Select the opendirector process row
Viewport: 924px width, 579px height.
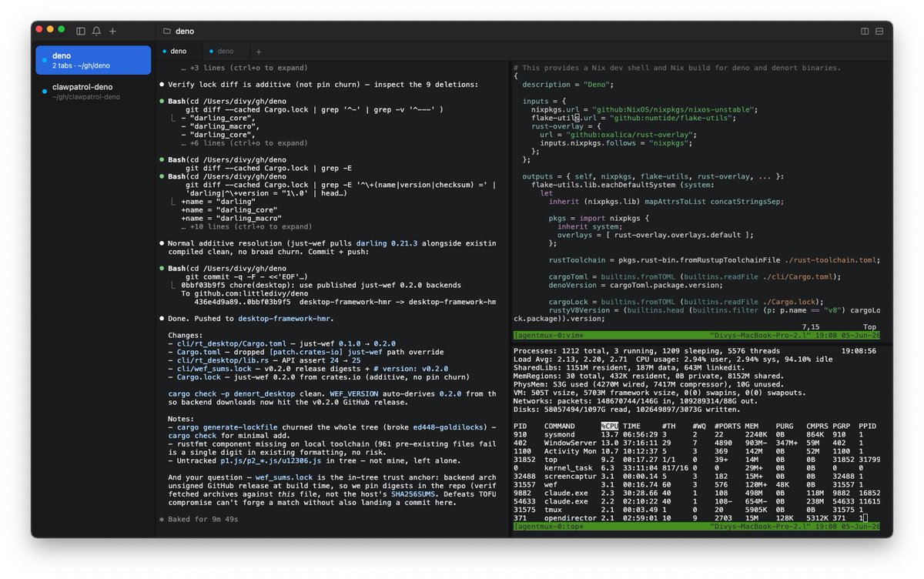pyautogui.click(x=698, y=518)
